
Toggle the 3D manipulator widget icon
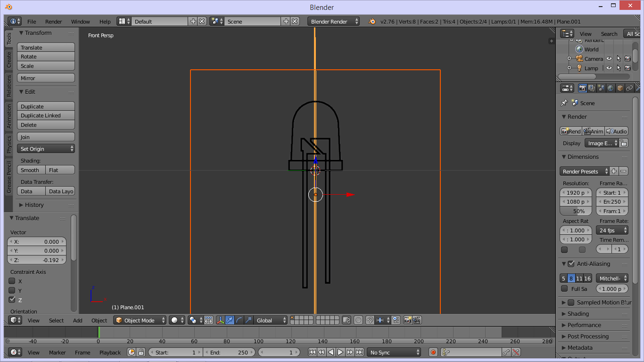[220, 320]
